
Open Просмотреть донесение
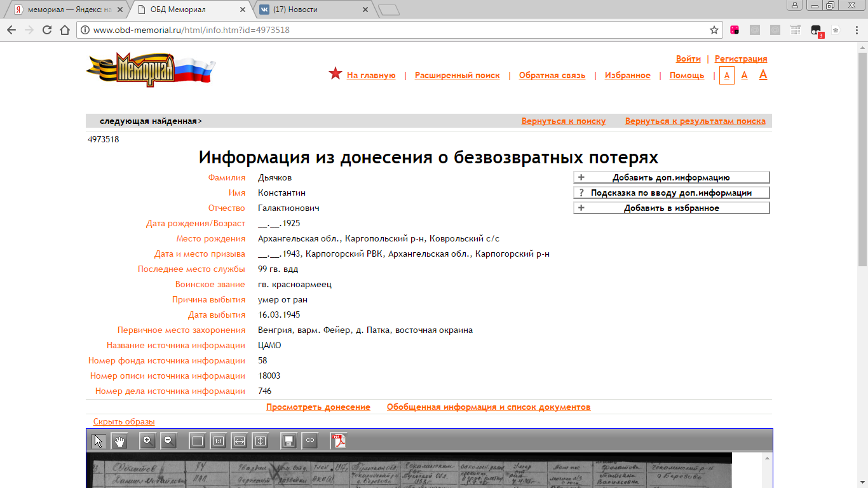[x=318, y=407]
